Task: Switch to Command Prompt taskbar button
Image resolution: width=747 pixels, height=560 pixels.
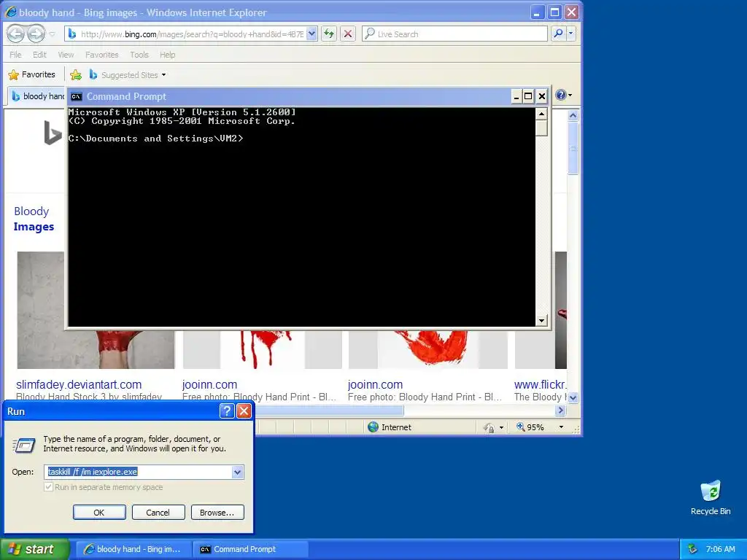Action: pos(251,549)
